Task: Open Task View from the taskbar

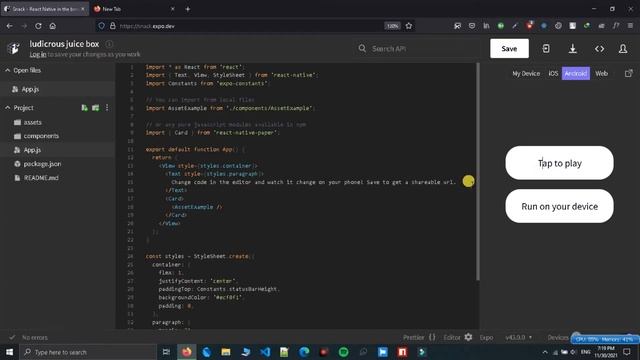Action: [166, 352]
